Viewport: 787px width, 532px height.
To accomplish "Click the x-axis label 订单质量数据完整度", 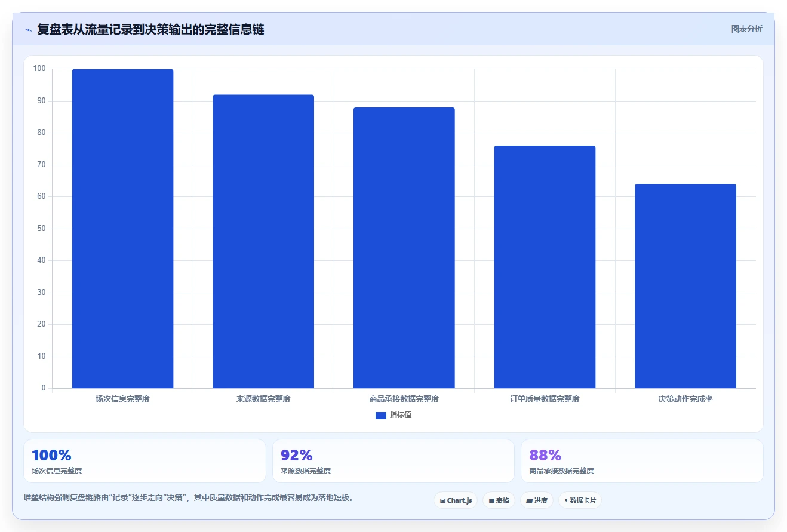I will click(x=545, y=399).
